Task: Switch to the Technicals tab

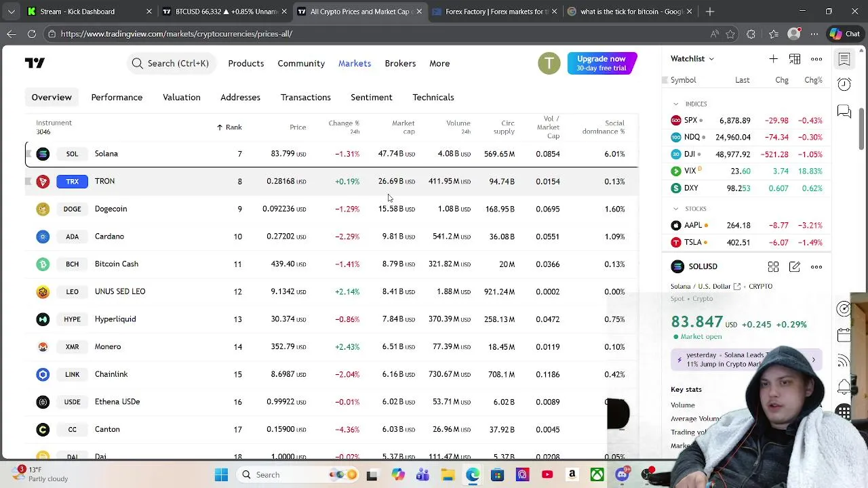Action: pos(433,98)
